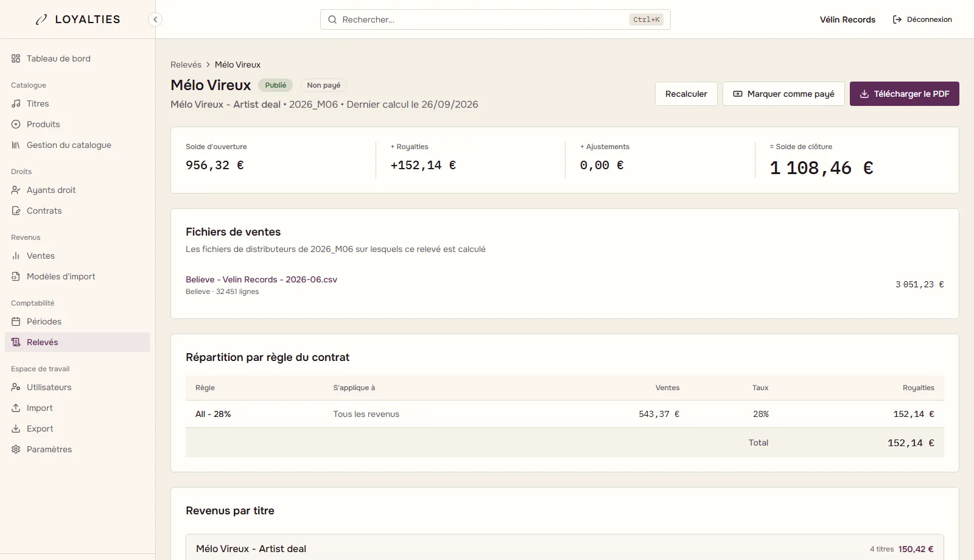Viewport: 974px width, 560px height.
Task: Open the Believe - Velin Records - 2026-06.csv file
Action: 261,279
